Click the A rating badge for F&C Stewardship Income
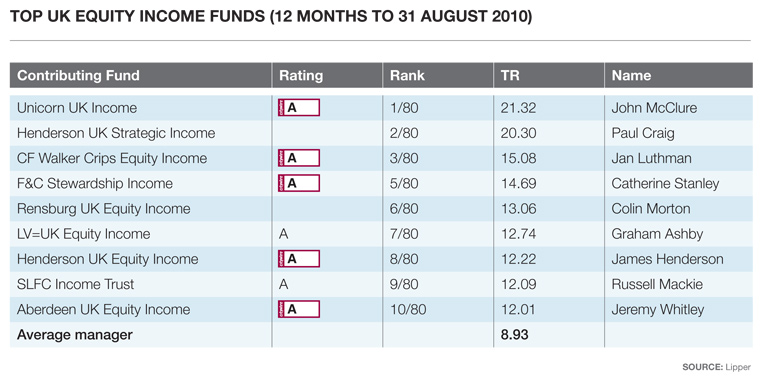Screen dimensions: 760x377 pos(299,183)
